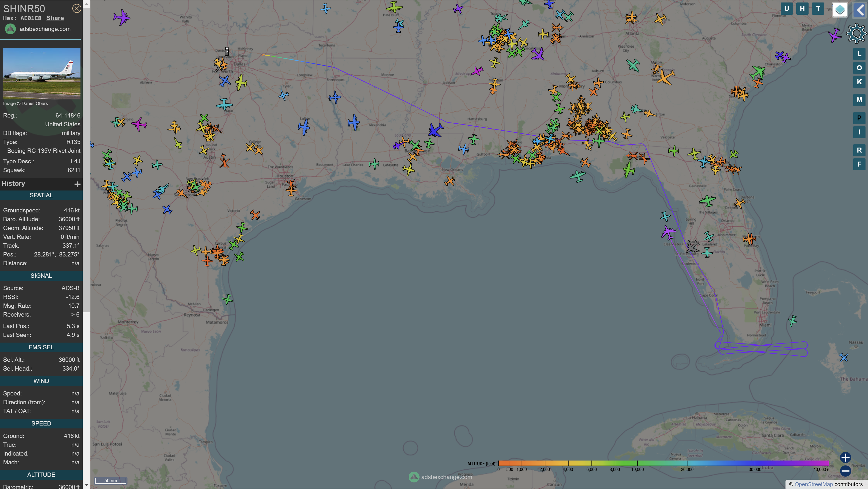
Task: Toggle the U map button
Action: pyautogui.click(x=786, y=9)
